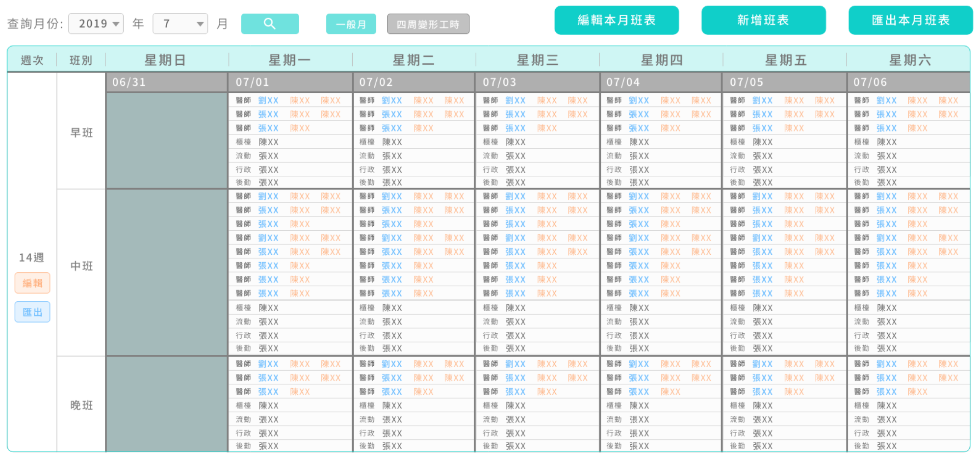This screenshot has height=458, width=980.
Task: Select the 星期日 column header
Action: coord(165,60)
